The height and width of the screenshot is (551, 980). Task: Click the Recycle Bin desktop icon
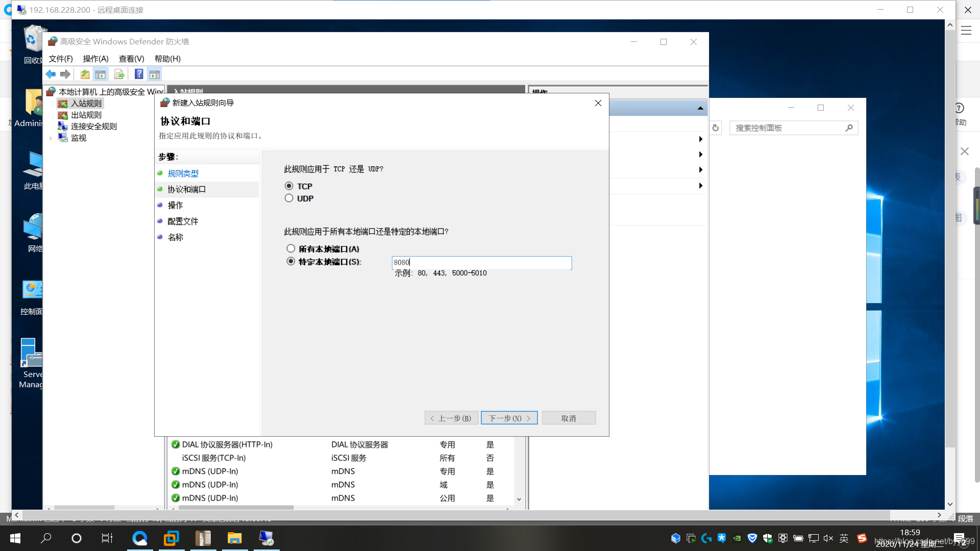point(33,45)
